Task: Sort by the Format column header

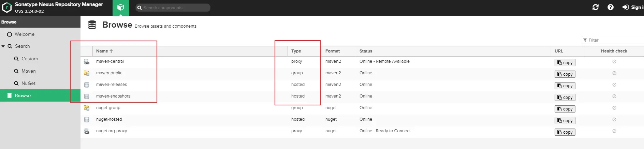Action: (339, 51)
